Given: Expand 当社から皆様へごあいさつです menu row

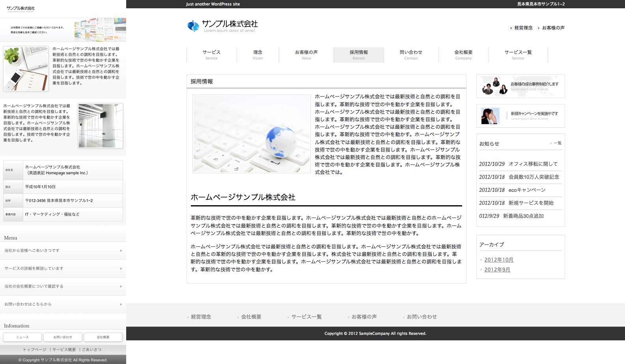Looking at the screenshot, I should 63,251.
